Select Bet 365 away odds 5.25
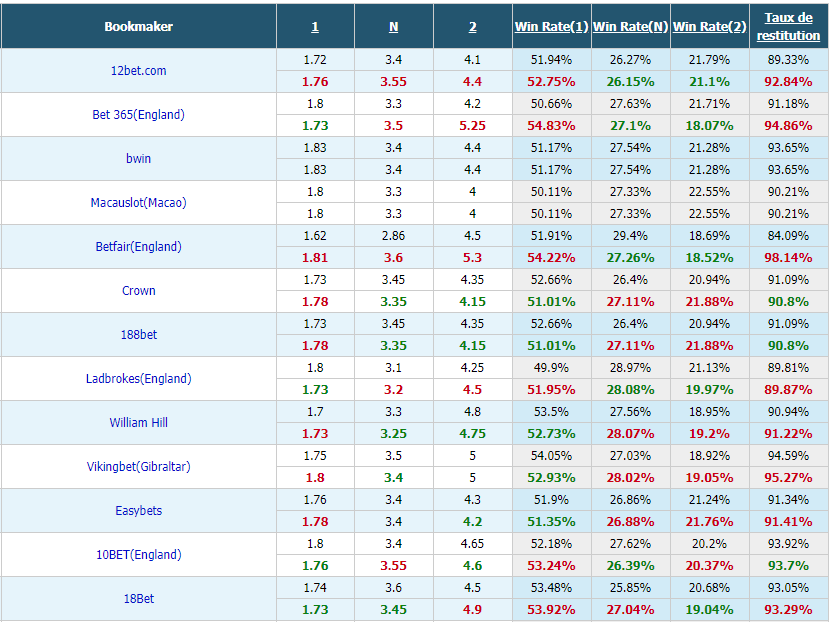This screenshot has height=622, width=830. coord(472,125)
